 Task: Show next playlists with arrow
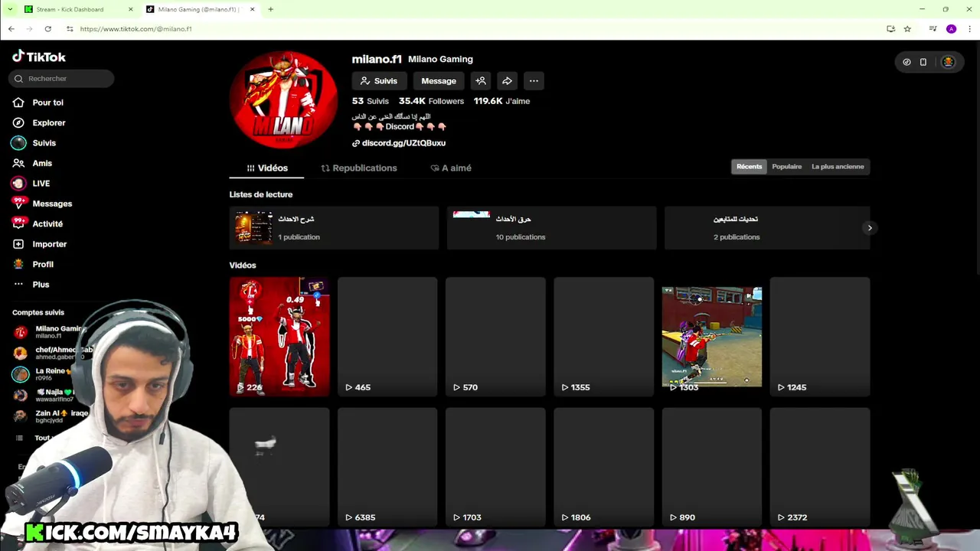(x=870, y=228)
